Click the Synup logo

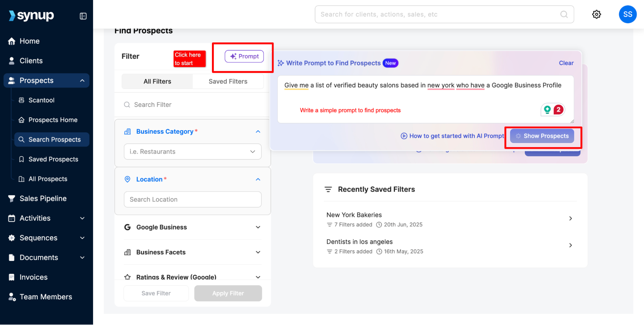[x=31, y=15]
